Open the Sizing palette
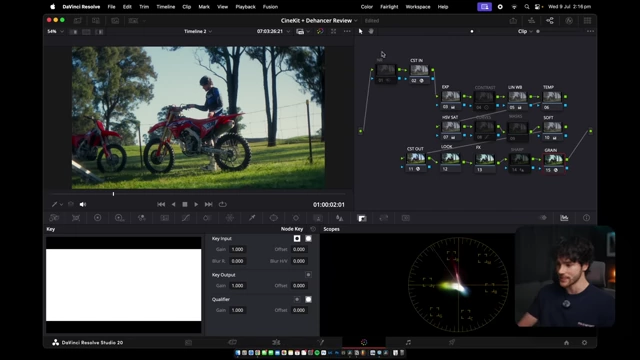The width and height of the screenshot is (640, 360). pyautogui.click(x=384, y=218)
